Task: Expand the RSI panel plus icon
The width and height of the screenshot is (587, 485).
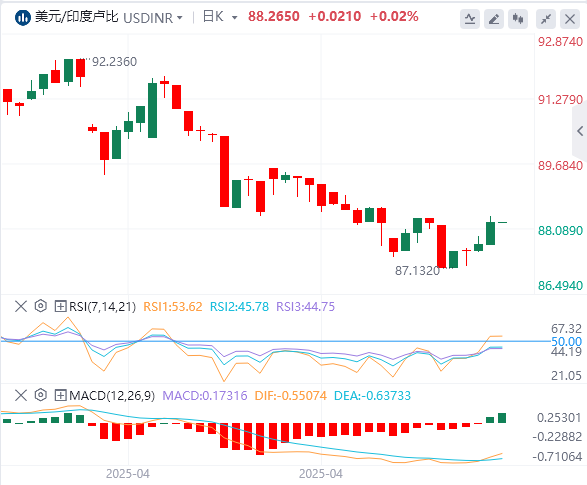Action: pos(60,306)
